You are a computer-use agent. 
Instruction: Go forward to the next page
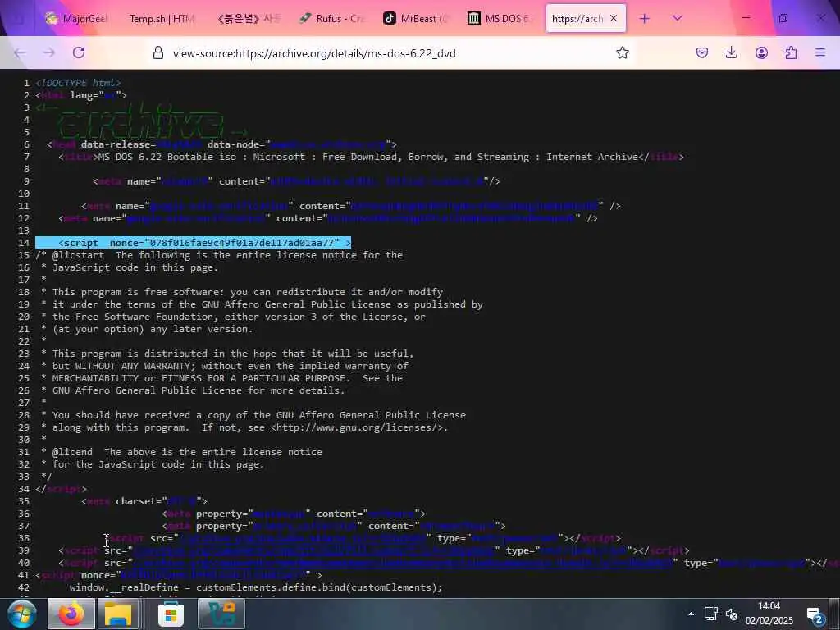point(48,52)
